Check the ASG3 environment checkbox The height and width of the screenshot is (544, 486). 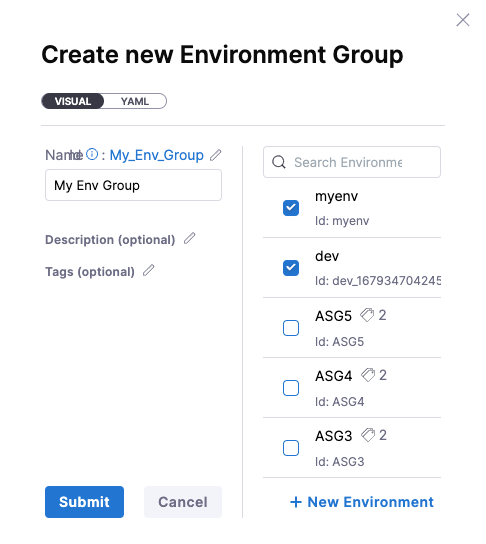tap(291, 448)
